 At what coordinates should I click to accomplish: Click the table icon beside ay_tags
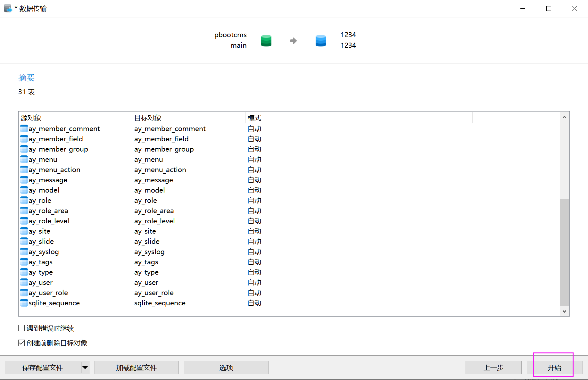pyautogui.click(x=24, y=262)
